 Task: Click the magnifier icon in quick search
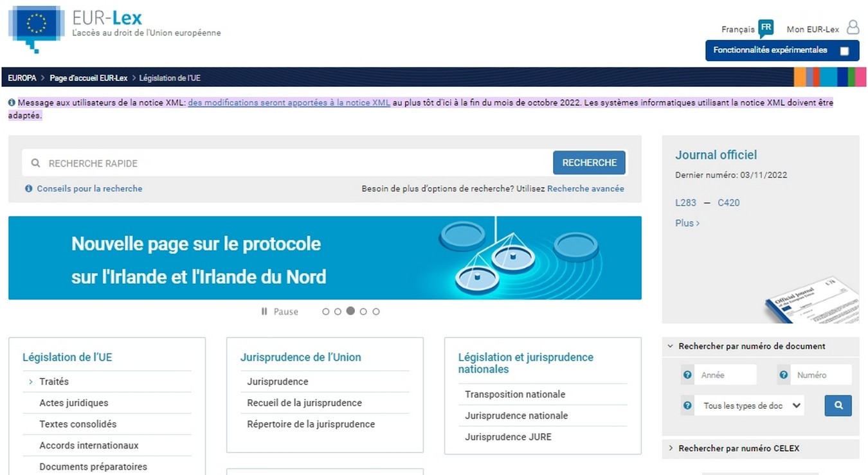point(36,163)
